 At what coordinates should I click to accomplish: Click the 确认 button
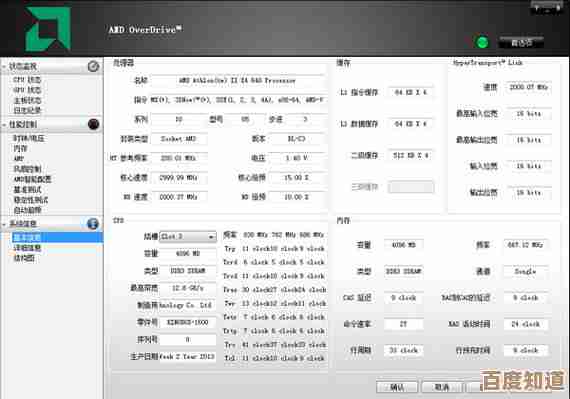(397, 387)
